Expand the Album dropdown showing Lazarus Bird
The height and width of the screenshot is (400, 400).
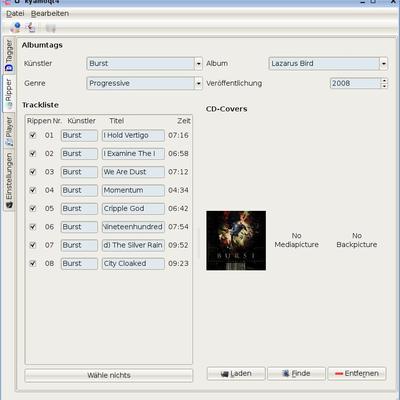click(384, 63)
